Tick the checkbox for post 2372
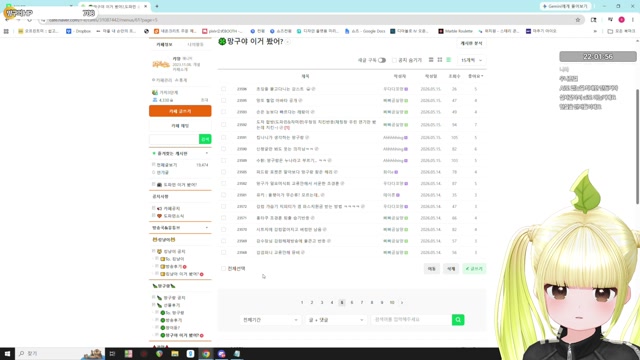The image size is (640, 360). [223, 207]
